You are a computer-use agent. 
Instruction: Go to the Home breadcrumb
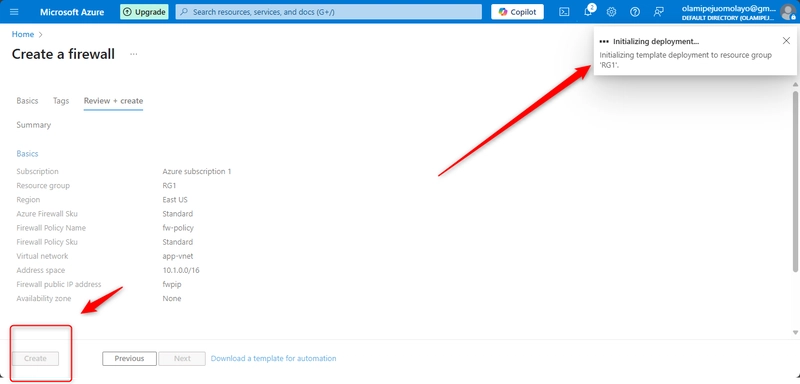click(23, 34)
